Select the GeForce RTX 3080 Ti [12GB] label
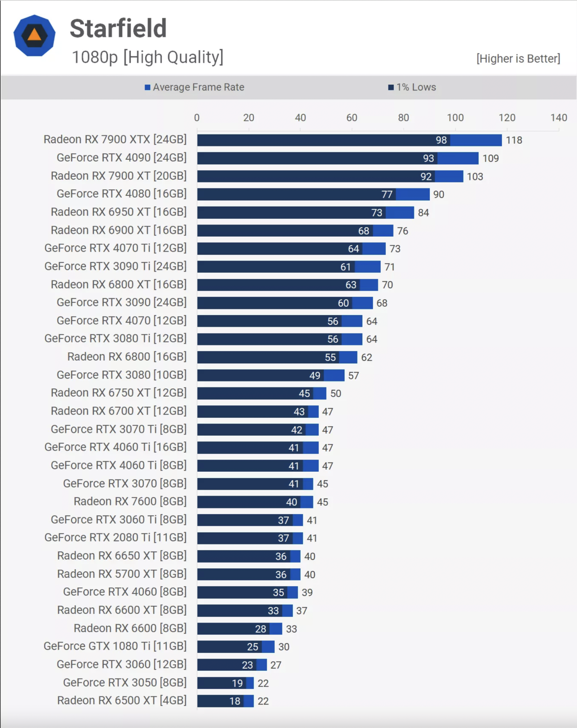Screen dimensions: 577x728 tap(115, 338)
